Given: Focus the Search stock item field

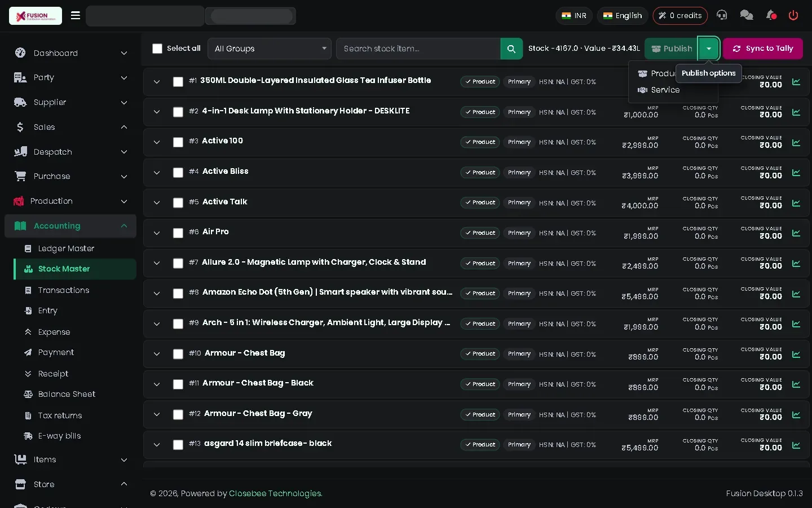Looking at the screenshot, I should 418,49.
